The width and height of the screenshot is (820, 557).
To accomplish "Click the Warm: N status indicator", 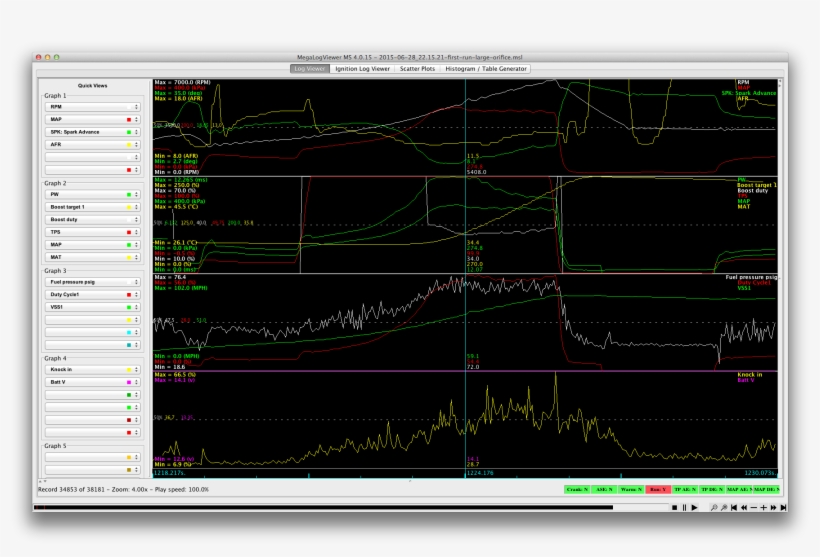I will click(631, 490).
